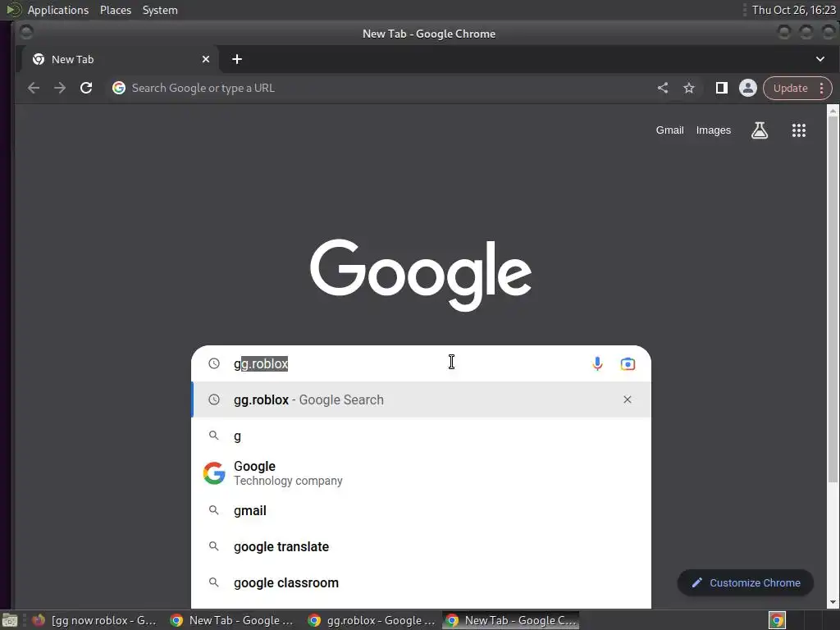Select the Google Technology company suggestion

point(421,473)
